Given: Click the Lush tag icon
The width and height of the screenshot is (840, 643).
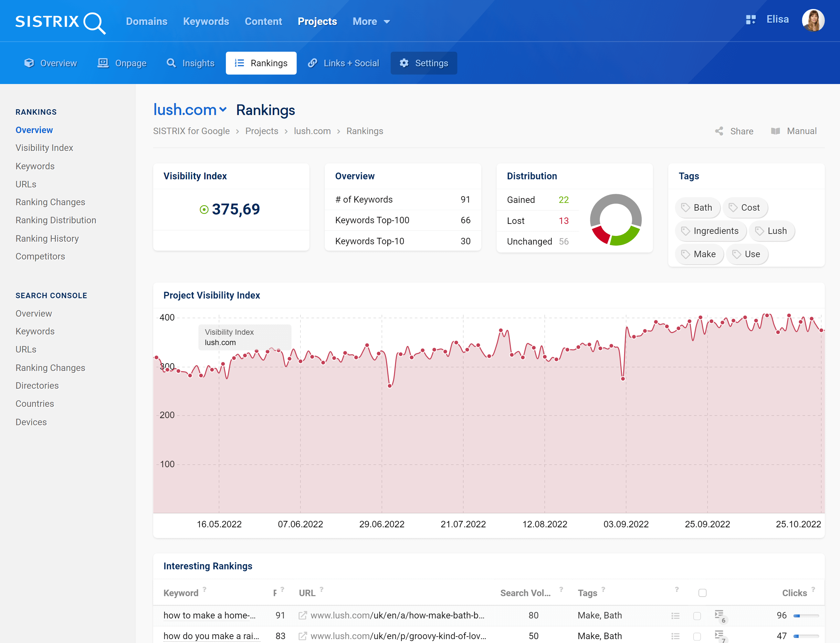Looking at the screenshot, I should [759, 231].
